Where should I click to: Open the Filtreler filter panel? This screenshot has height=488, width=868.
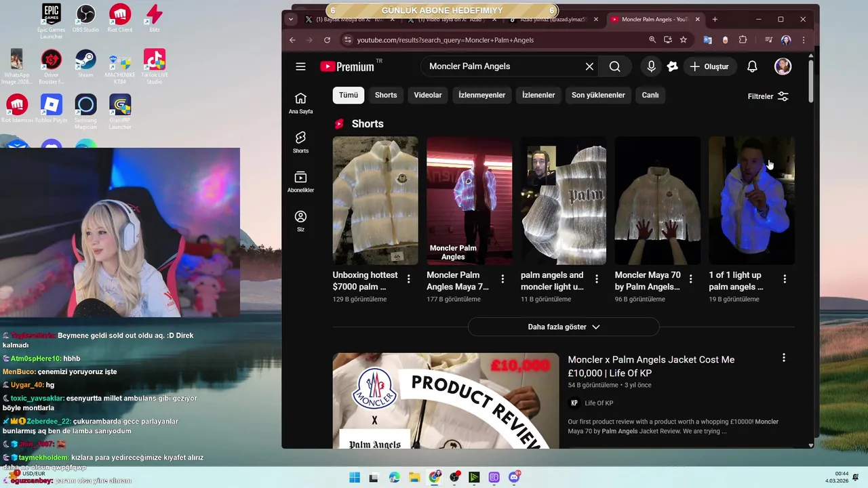point(768,96)
